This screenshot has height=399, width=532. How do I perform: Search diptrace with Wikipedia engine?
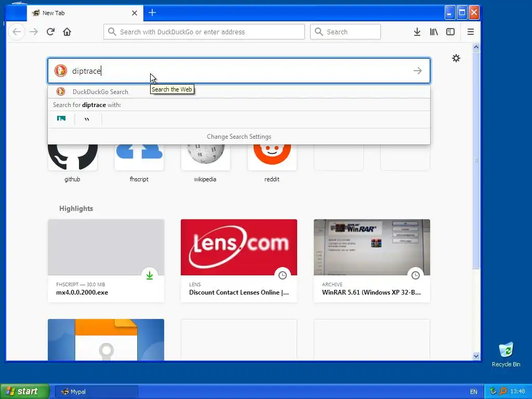(87, 119)
